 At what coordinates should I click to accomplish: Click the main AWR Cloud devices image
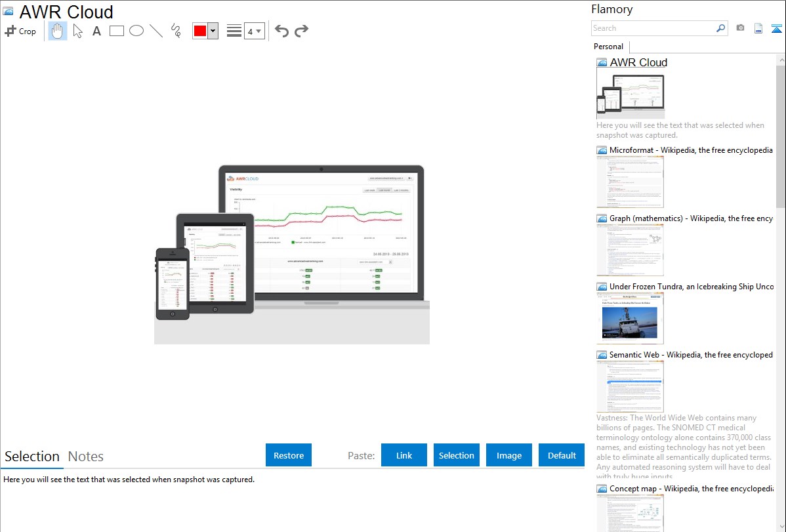pyautogui.click(x=292, y=255)
